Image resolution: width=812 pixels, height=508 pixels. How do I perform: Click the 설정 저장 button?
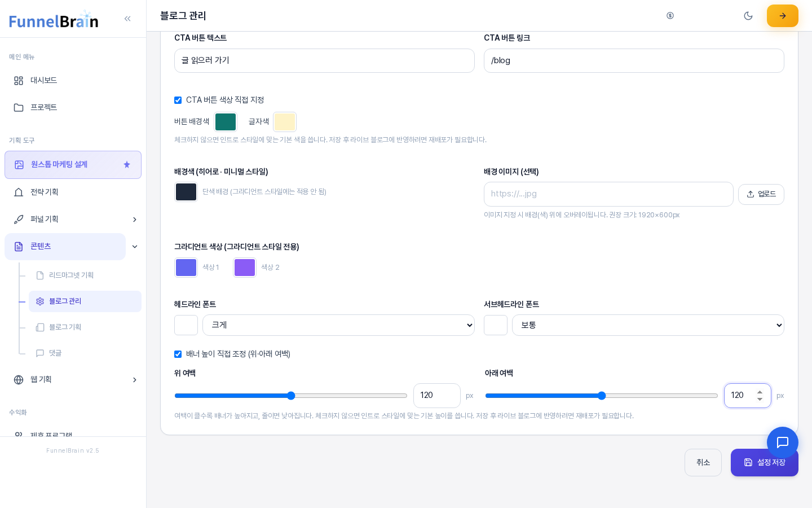(764, 463)
